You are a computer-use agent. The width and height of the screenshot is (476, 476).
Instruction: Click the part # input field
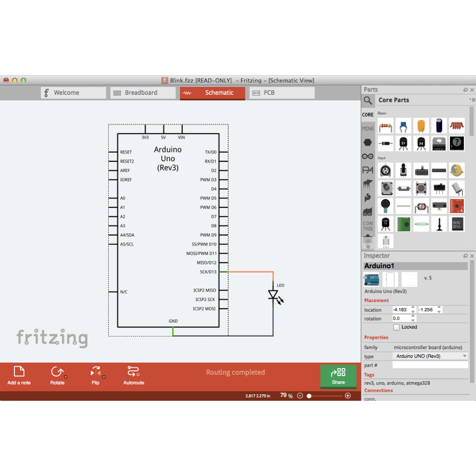pyautogui.click(x=430, y=365)
